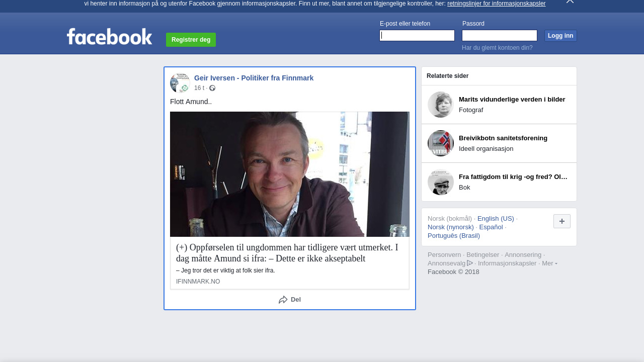Open Marits vidunderlige verden avatar
The height and width of the screenshot is (362, 644).
pos(441,105)
